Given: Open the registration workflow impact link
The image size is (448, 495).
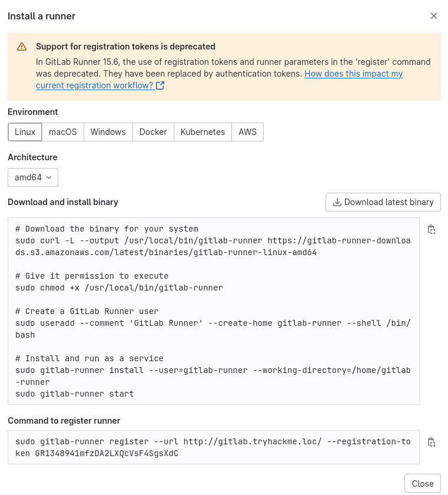Looking at the screenshot, I should coord(353,74).
